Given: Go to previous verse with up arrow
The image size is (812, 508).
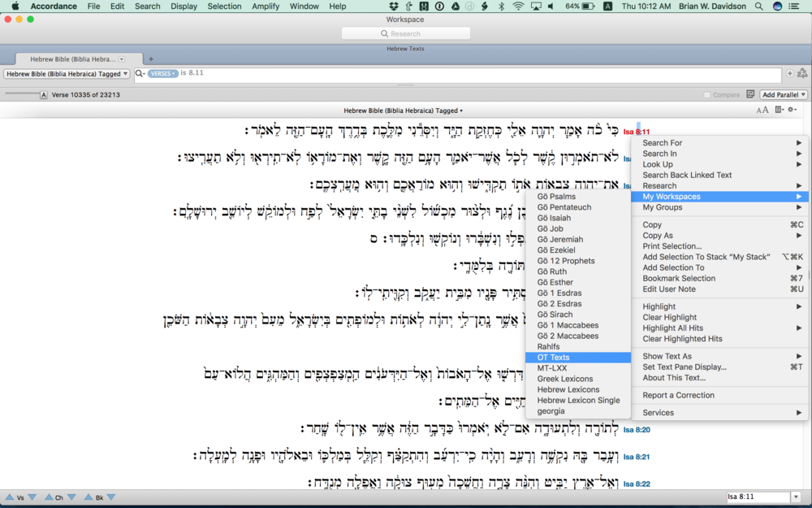Looking at the screenshot, I should click(x=9, y=497).
